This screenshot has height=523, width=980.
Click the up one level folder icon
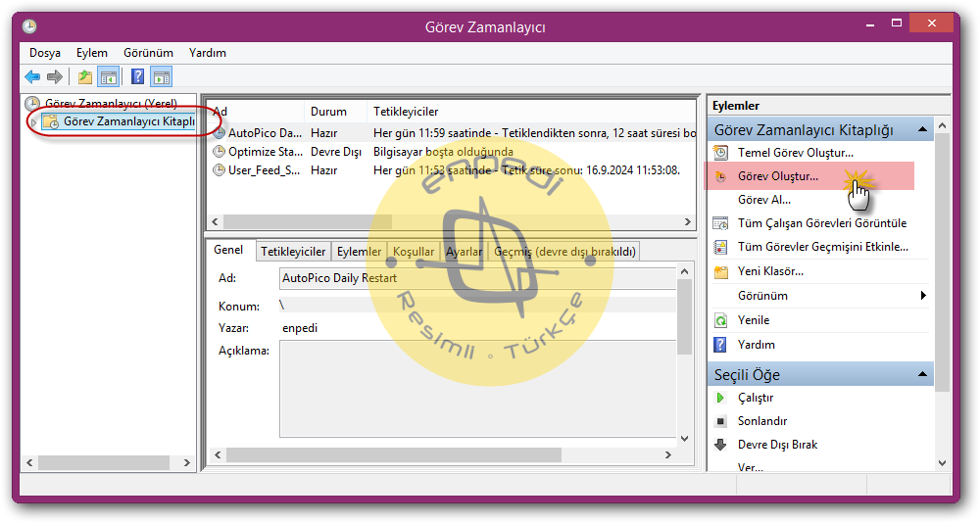(84, 76)
